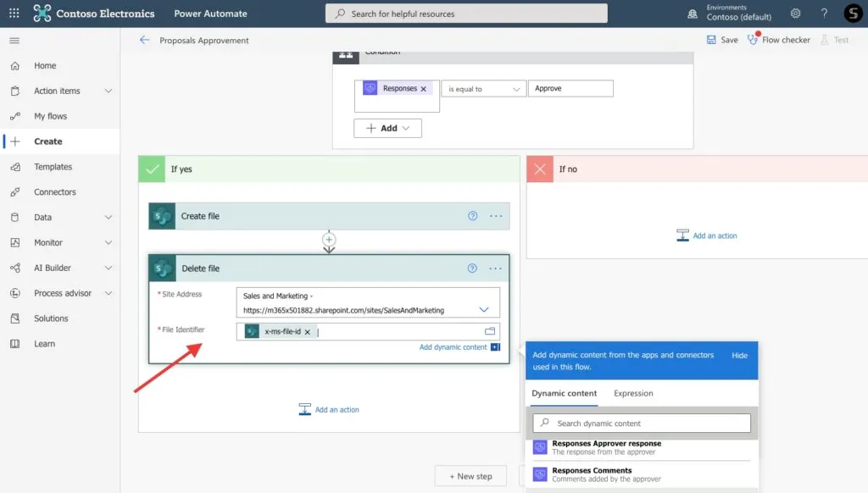Collapse the navigation hamburger menu
This screenshot has height=493, width=868.
[14, 41]
